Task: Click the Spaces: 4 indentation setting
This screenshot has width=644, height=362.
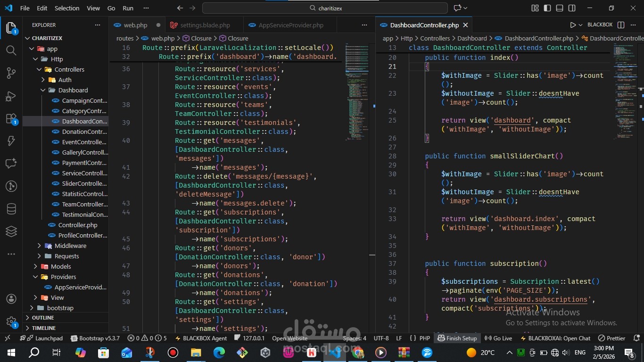Action: click(x=355, y=338)
